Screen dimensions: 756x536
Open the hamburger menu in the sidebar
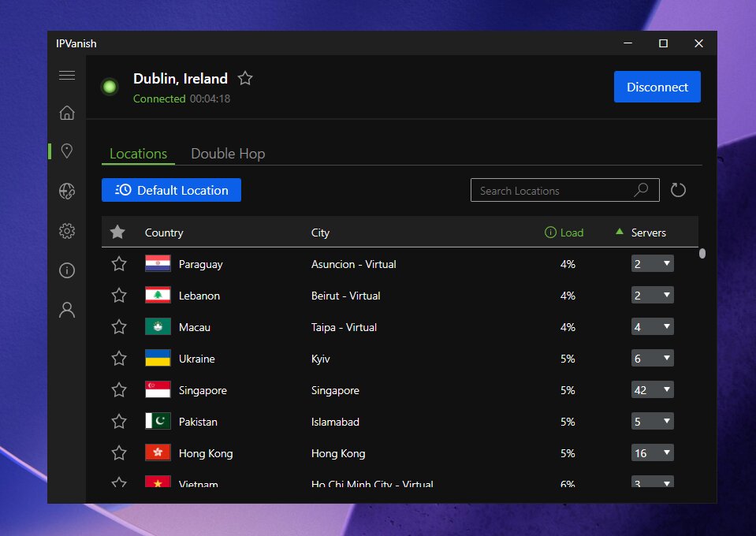coord(67,75)
